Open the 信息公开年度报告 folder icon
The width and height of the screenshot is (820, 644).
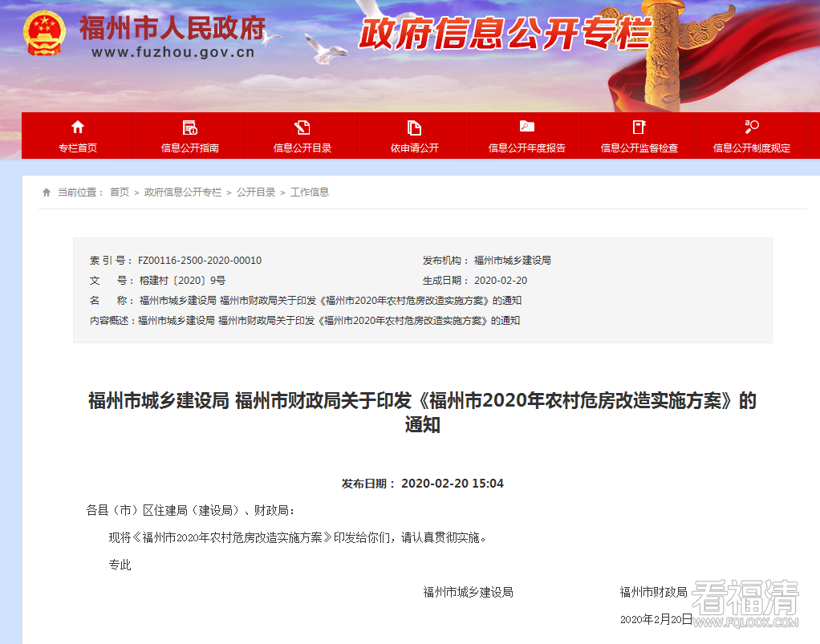pyautogui.click(x=527, y=127)
